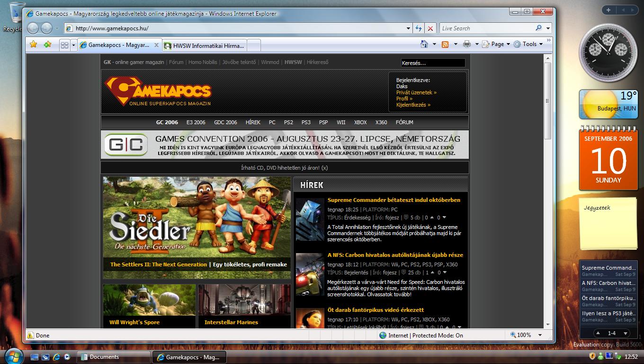Click the Windows security shield tray icon
The width and height of the screenshot is (644, 364).
tap(592, 356)
